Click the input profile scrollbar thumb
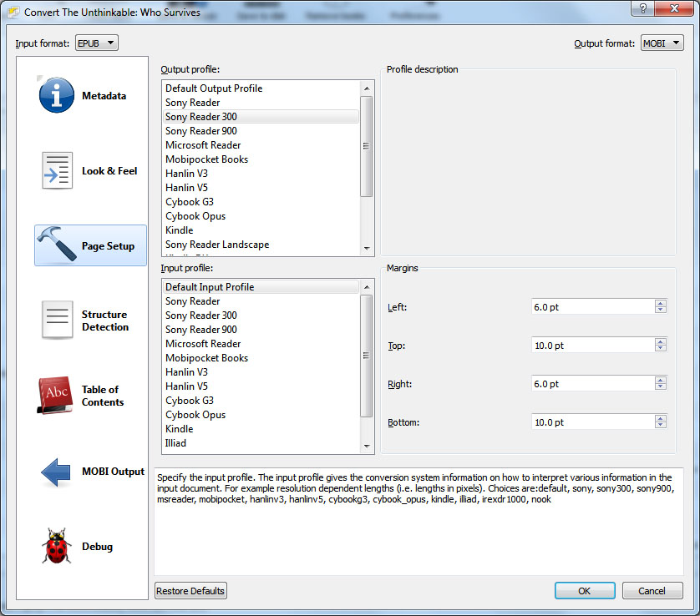 point(367,356)
